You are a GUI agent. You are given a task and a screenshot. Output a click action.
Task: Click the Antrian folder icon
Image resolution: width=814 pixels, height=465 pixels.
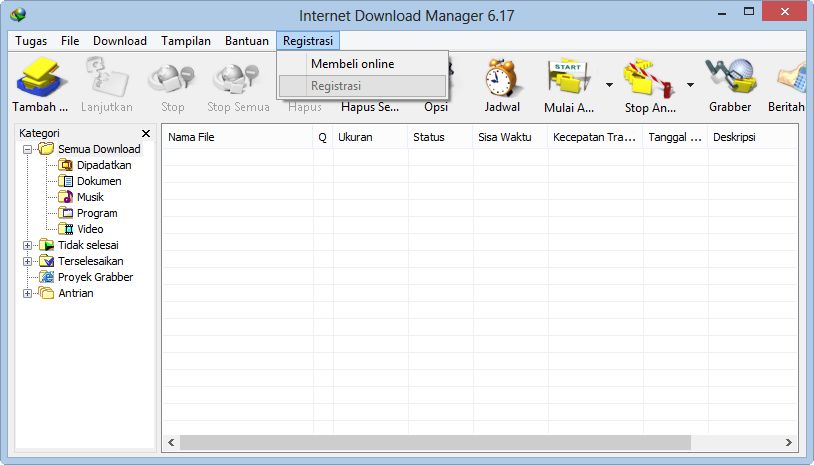[x=46, y=293]
